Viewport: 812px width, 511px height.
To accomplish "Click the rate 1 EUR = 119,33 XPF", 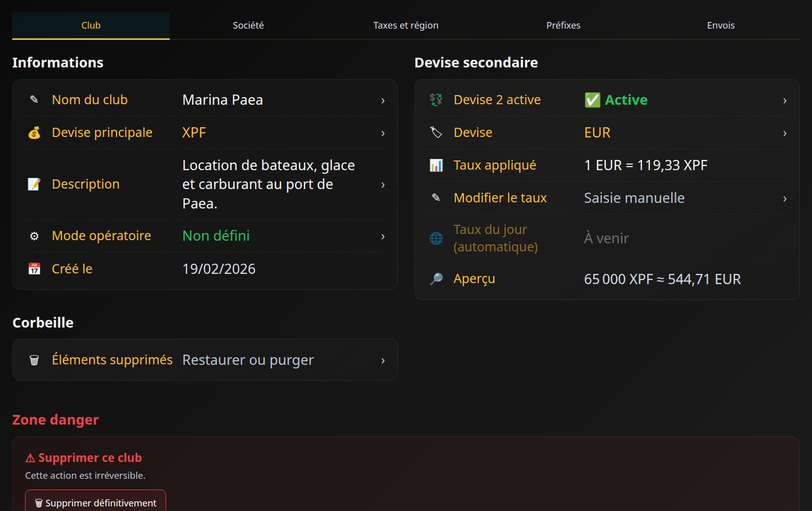I will point(646,166).
